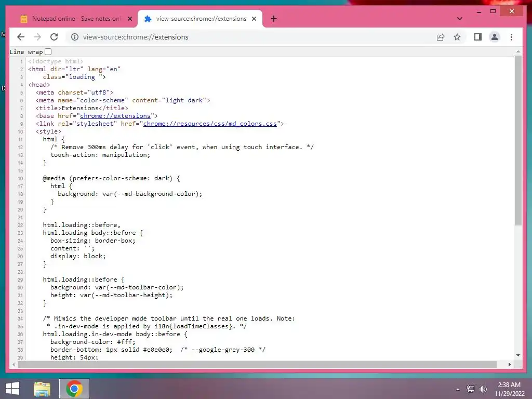Select the view-source:chrome://extensions tab
The image size is (532, 399).
[200, 19]
